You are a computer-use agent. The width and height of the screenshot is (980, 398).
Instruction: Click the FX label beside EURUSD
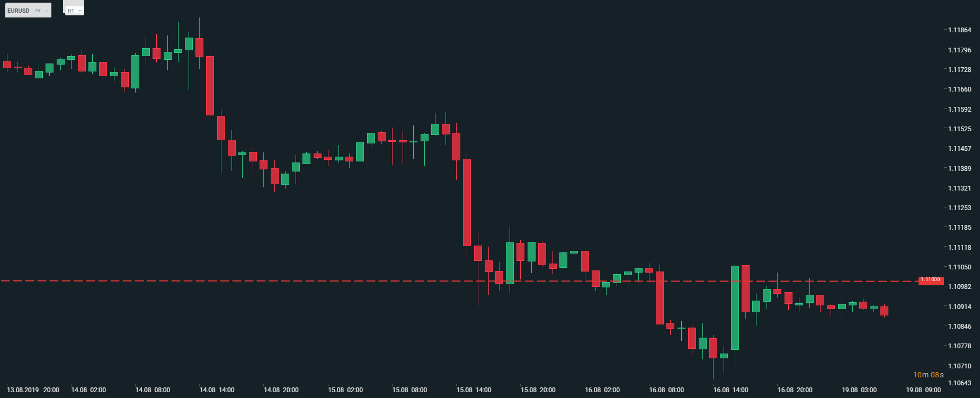[x=38, y=11]
